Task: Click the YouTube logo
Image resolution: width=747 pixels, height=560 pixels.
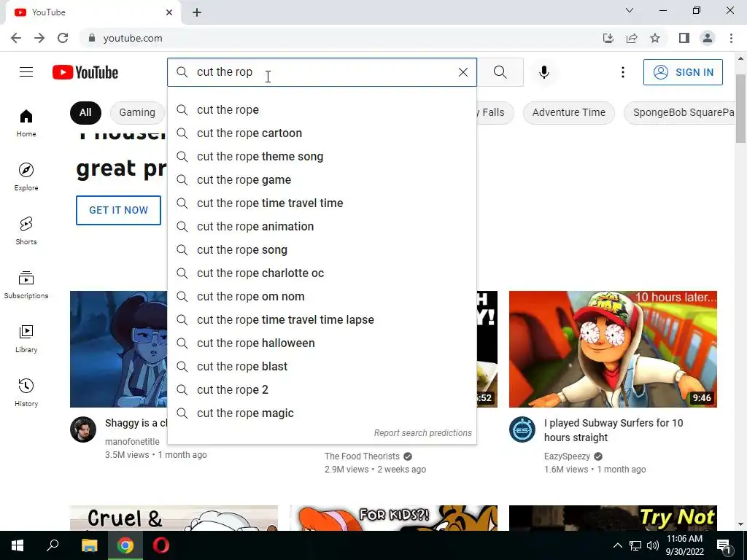Action: pyautogui.click(x=85, y=72)
